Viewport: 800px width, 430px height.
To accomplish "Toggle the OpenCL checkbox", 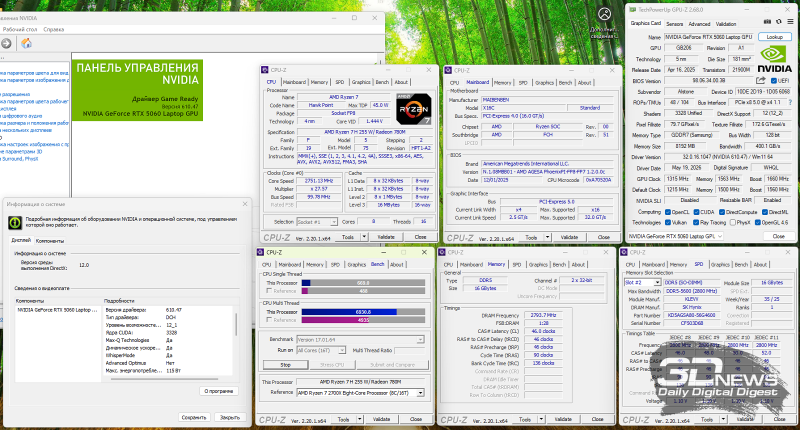I will 667,212.
